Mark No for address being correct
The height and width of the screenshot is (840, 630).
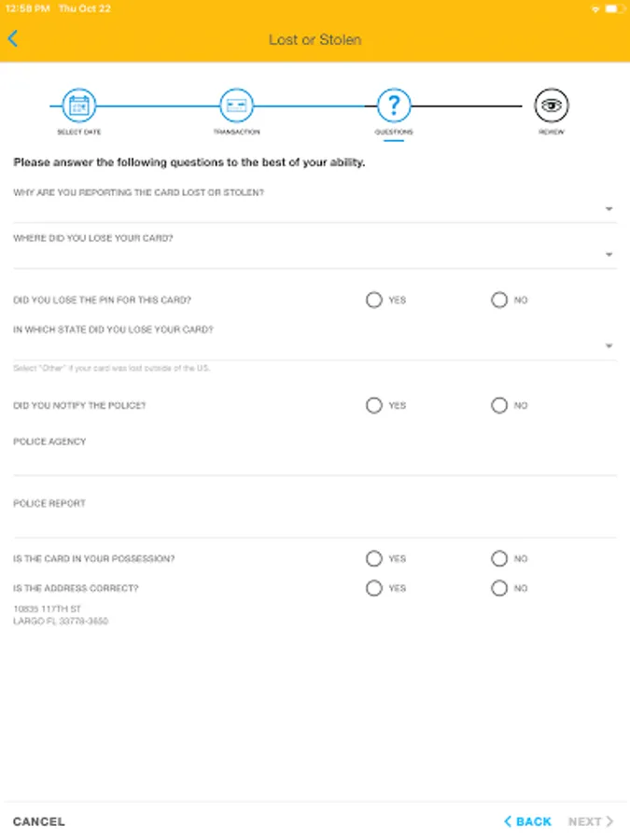pyautogui.click(x=499, y=589)
